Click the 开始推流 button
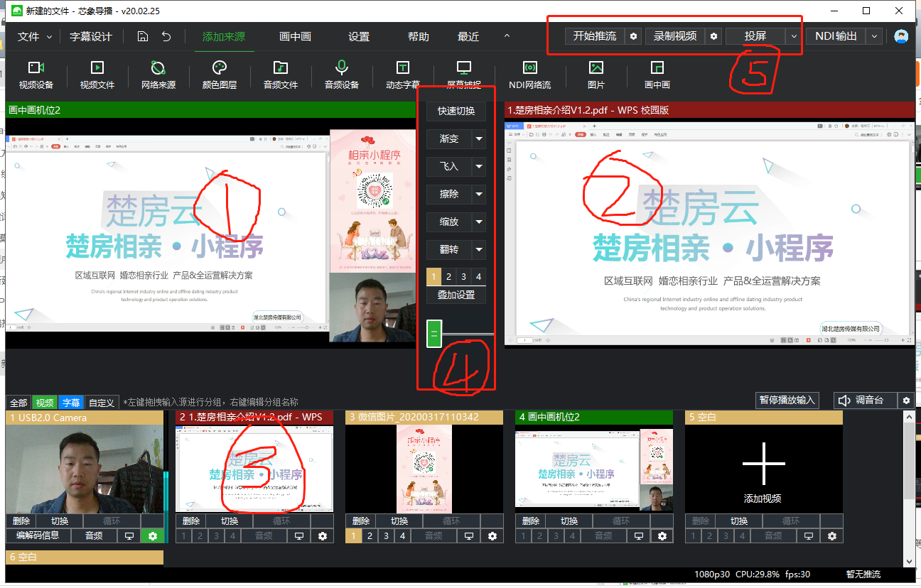 coord(596,36)
